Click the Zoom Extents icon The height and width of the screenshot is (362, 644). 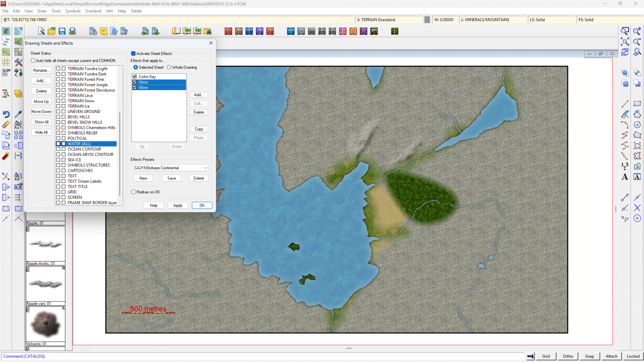pyautogui.click(x=625, y=42)
